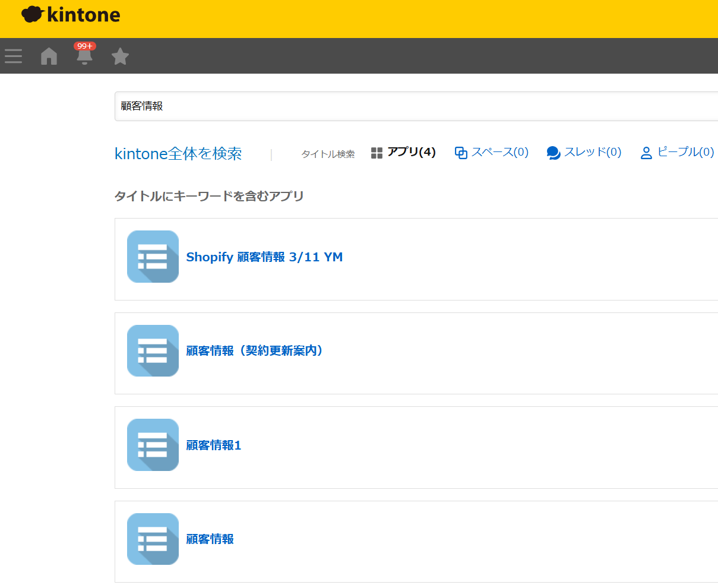The height and width of the screenshot is (588, 718).
Task: Click the kintone logo in header
Action: click(x=71, y=15)
